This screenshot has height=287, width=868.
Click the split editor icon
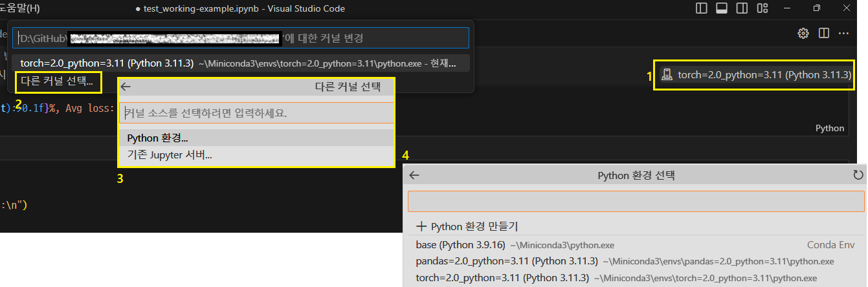823,33
